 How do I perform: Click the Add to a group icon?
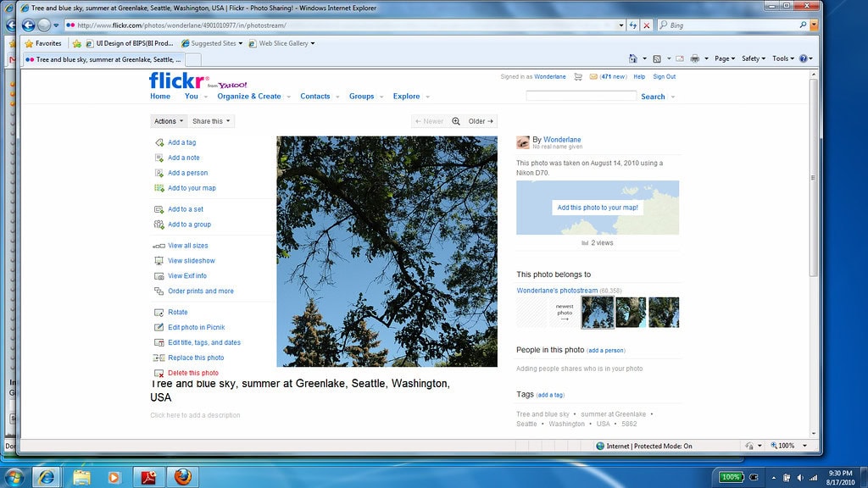click(x=159, y=225)
